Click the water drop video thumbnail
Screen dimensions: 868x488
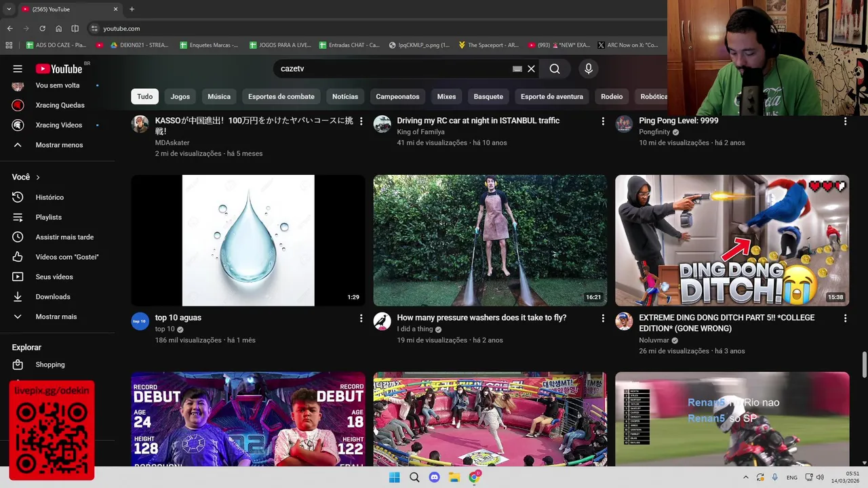(x=248, y=241)
